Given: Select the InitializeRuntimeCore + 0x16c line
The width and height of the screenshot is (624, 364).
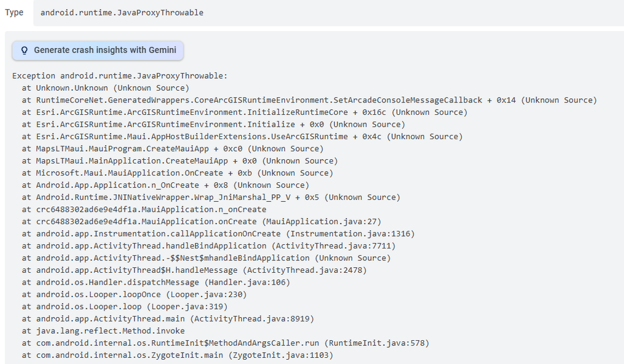Looking at the screenshot, I should tap(244, 112).
